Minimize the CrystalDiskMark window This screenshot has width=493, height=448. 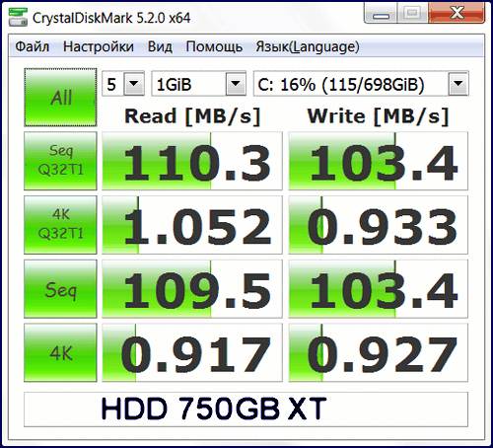381,13
